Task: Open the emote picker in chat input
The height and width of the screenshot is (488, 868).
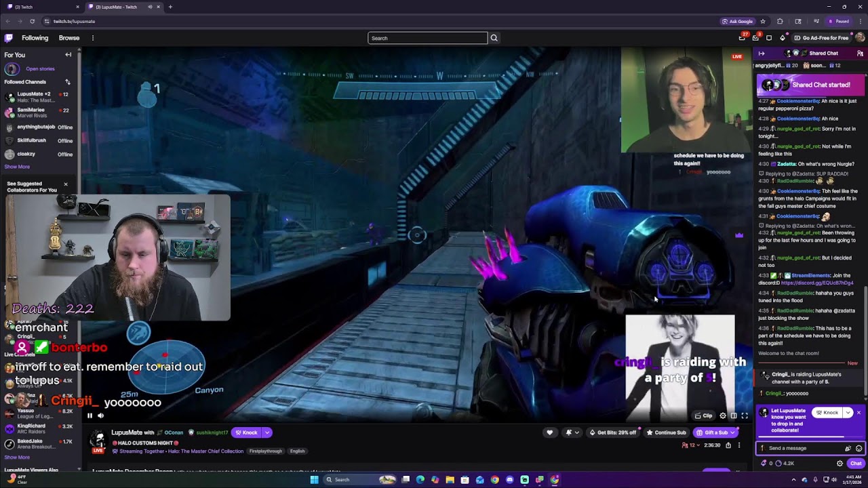Action: coord(859,448)
